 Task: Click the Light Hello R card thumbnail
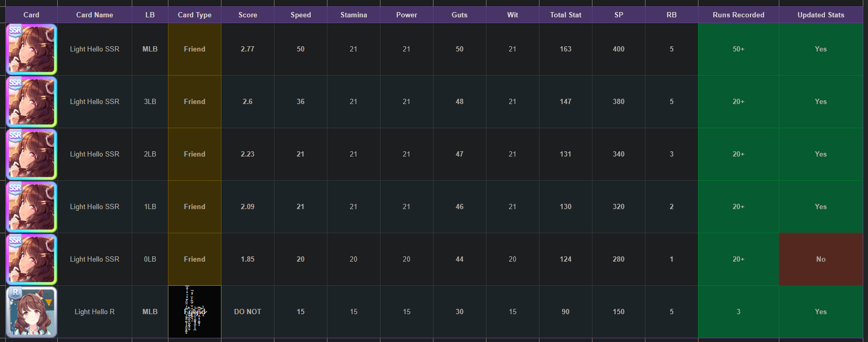pyautogui.click(x=31, y=312)
